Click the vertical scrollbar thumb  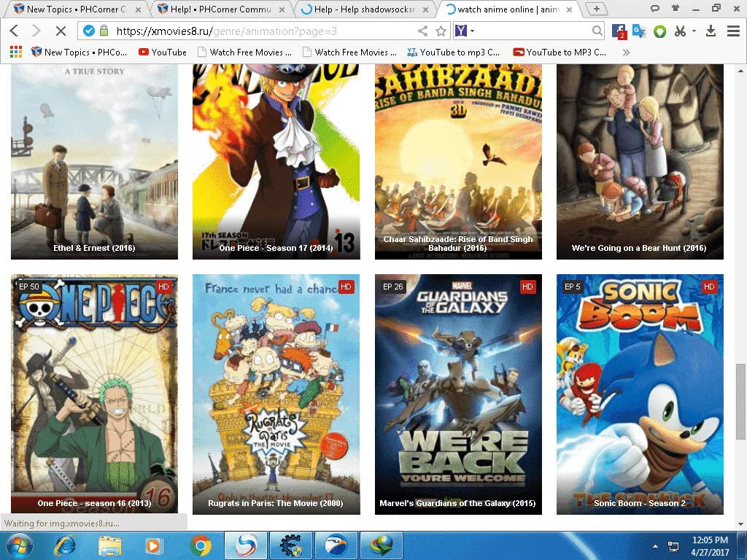coord(740,402)
